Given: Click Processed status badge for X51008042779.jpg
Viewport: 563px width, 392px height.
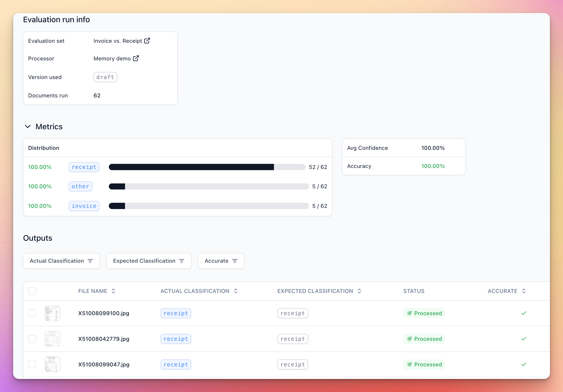Looking at the screenshot, I should (x=424, y=339).
